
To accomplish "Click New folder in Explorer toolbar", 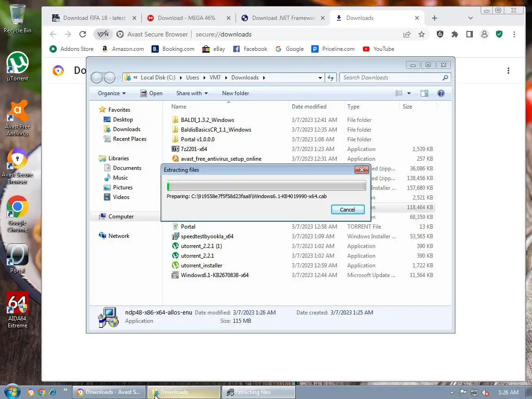I will (x=236, y=93).
